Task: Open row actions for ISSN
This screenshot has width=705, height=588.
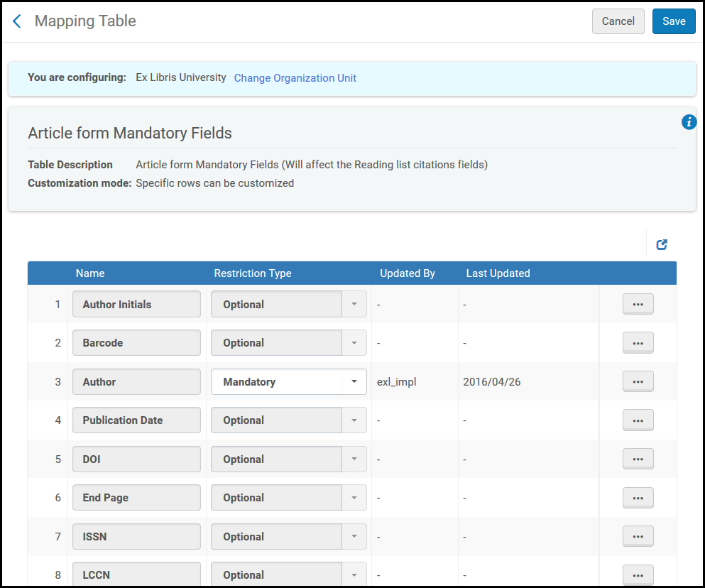Action: [638, 536]
